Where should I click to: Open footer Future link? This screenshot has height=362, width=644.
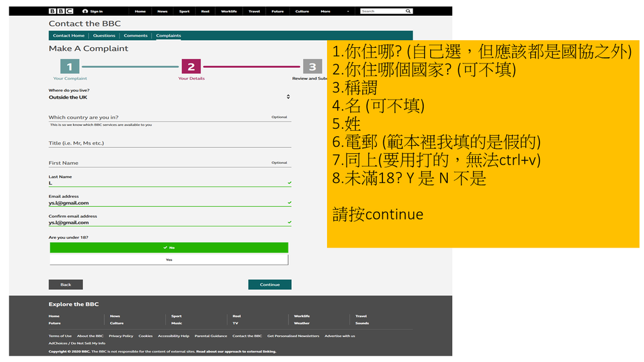[55, 323]
